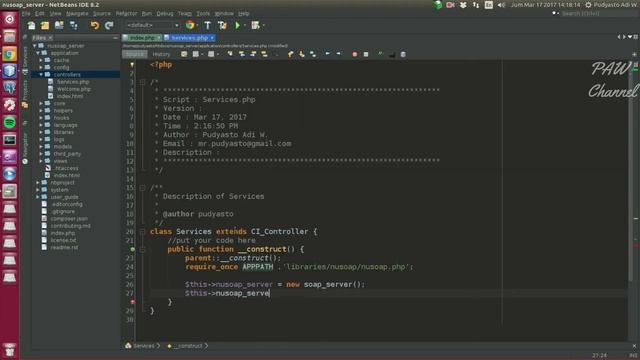Click the New File toolbar icon

[x=31, y=25]
